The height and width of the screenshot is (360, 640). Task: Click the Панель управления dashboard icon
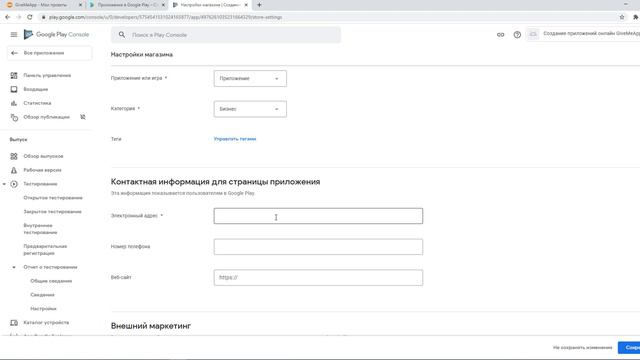[x=14, y=76]
